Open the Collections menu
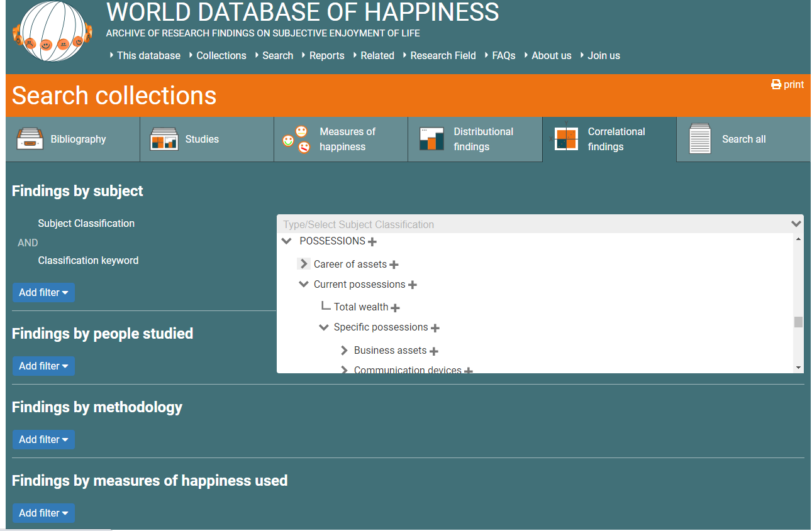812x531 pixels. [x=221, y=55]
